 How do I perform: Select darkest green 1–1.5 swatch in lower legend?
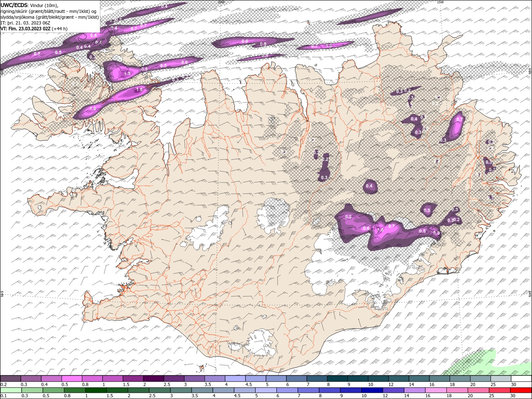pos(96,390)
